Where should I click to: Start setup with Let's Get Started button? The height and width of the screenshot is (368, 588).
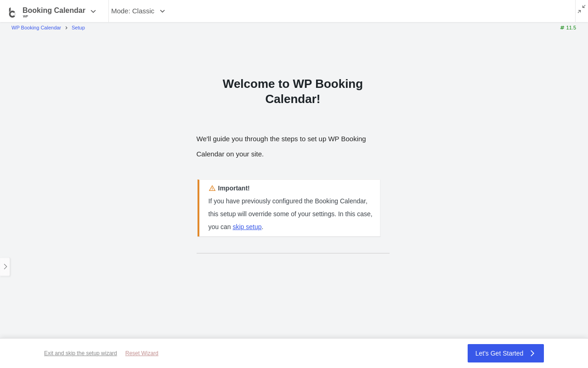point(506,353)
